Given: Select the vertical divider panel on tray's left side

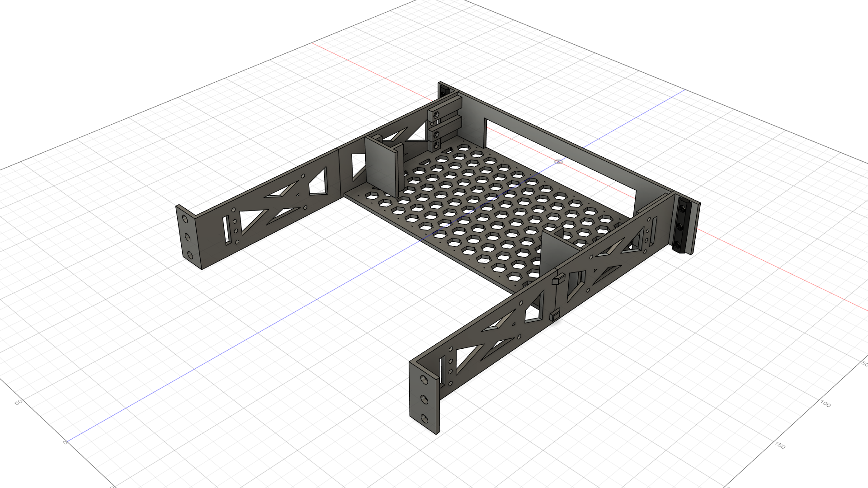Looking at the screenshot, I should pos(382,167).
